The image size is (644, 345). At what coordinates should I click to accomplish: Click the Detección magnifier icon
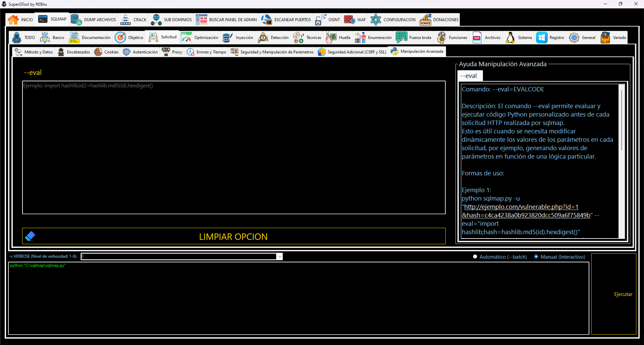tap(263, 38)
